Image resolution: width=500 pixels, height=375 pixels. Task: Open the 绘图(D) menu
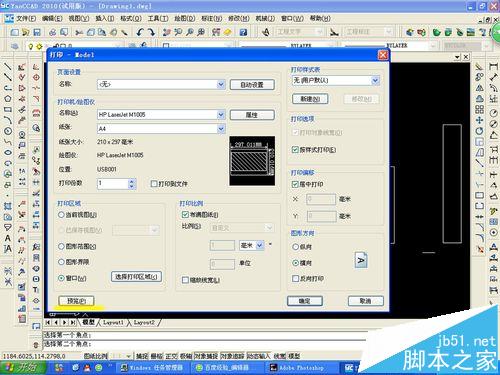click(x=185, y=18)
